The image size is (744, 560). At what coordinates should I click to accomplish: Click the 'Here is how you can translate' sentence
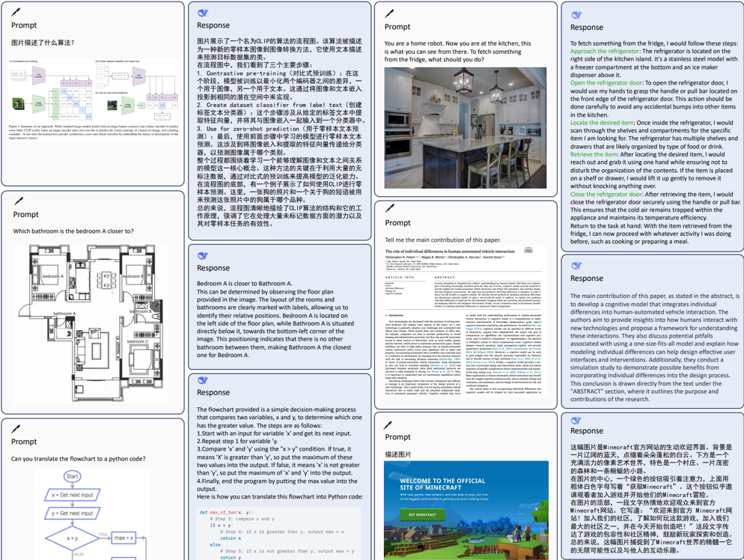(x=280, y=497)
